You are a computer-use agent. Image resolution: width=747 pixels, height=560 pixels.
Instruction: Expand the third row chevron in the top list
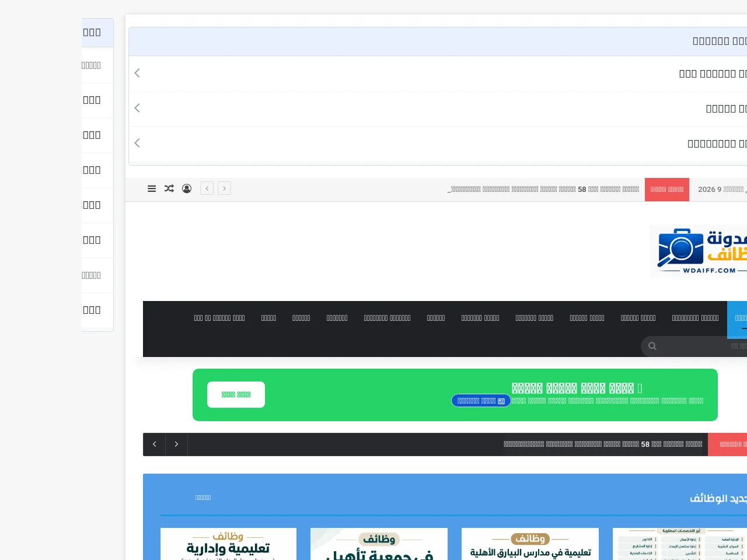(137, 143)
